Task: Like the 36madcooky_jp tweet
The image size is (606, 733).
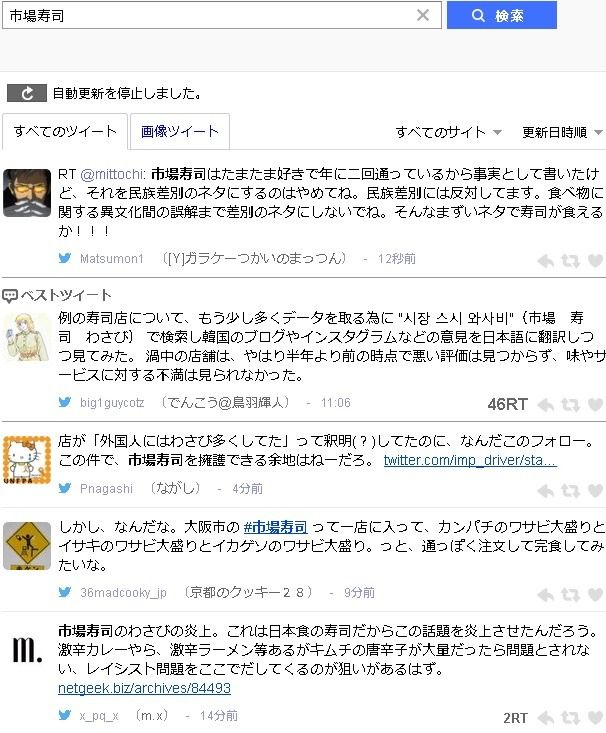Action: click(x=595, y=595)
